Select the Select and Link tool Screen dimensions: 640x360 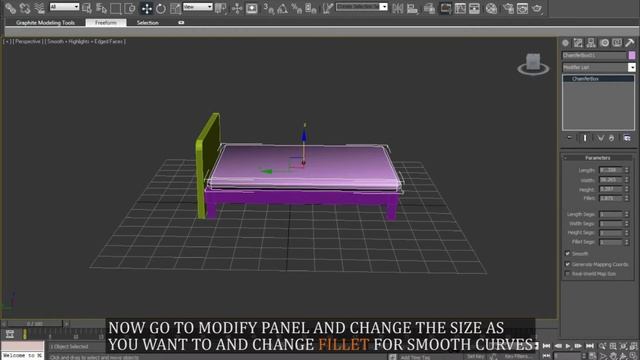pos(10,8)
